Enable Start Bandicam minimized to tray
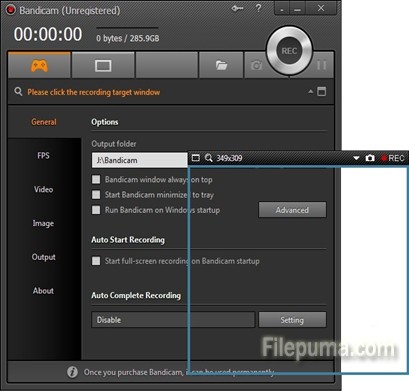409x392 pixels. (96, 195)
